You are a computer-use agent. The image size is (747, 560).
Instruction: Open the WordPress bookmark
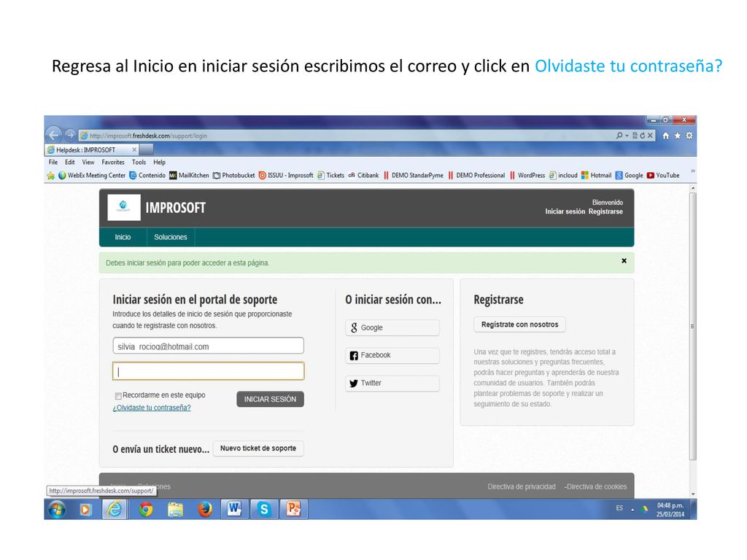(x=527, y=176)
